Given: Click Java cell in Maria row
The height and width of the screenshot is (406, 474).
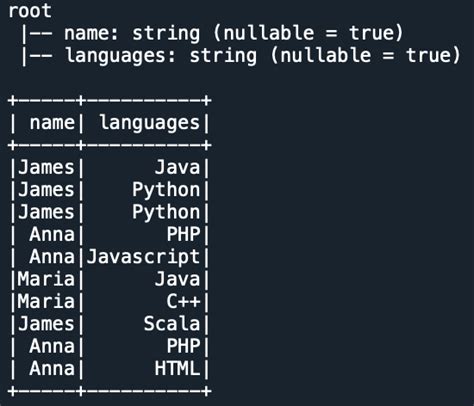Looking at the screenshot, I should click(x=177, y=279).
